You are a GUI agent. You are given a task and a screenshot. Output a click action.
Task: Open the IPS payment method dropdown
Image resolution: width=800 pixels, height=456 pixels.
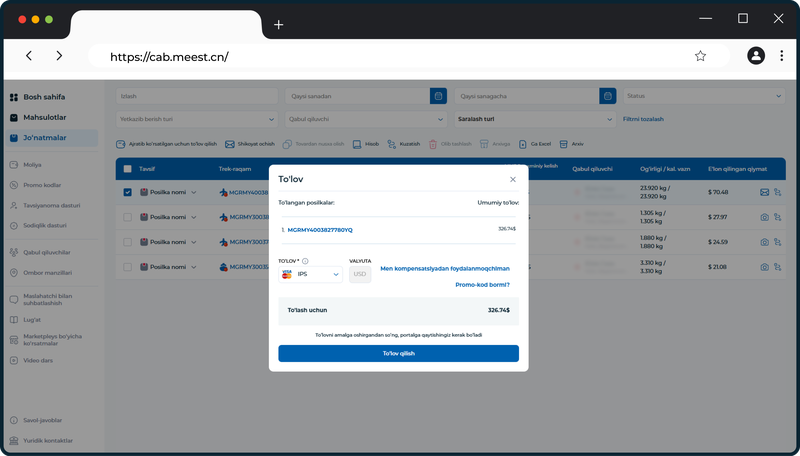[x=310, y=274]
